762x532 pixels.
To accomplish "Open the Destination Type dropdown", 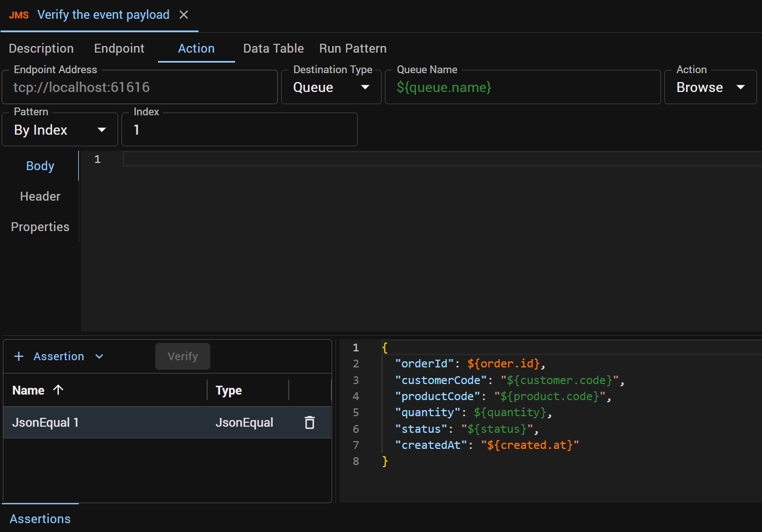I will 331,87.
